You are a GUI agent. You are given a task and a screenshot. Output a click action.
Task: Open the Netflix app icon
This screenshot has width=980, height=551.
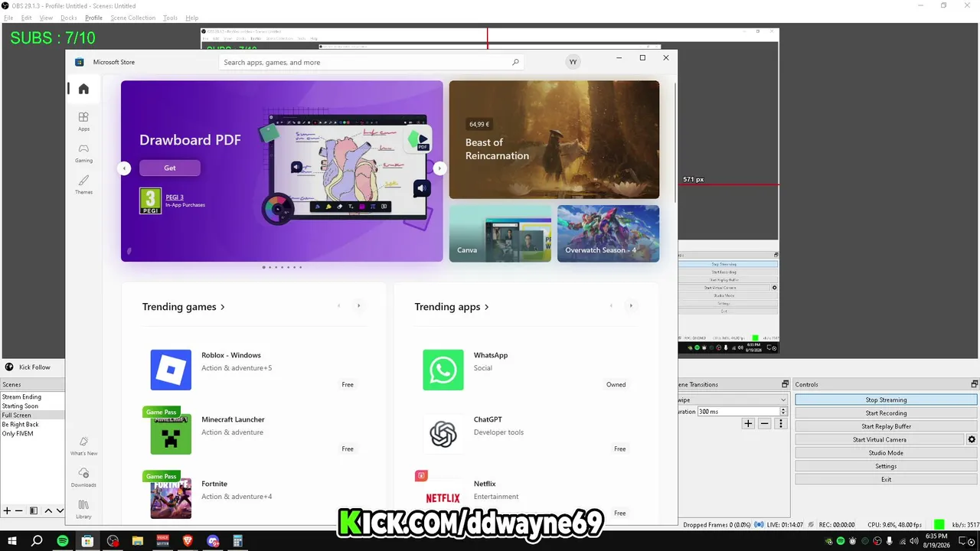click(443, 498)
